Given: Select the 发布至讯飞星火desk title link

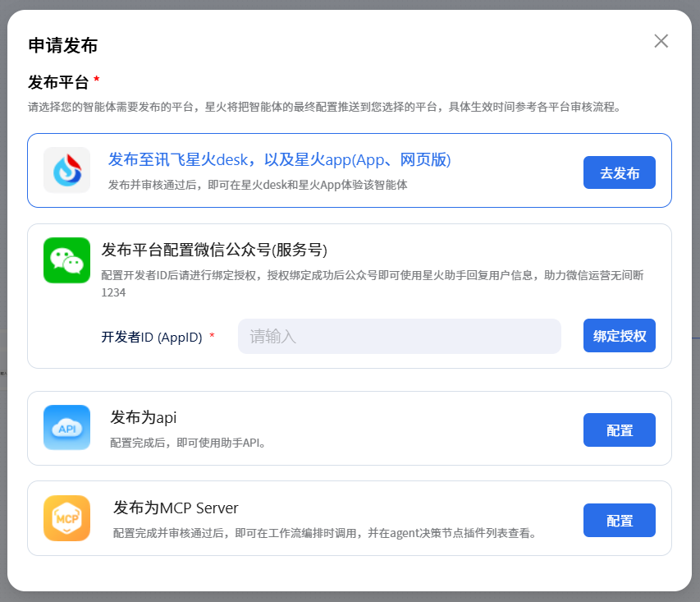Looking at the screenshot, I should click(x=280, y=159).
